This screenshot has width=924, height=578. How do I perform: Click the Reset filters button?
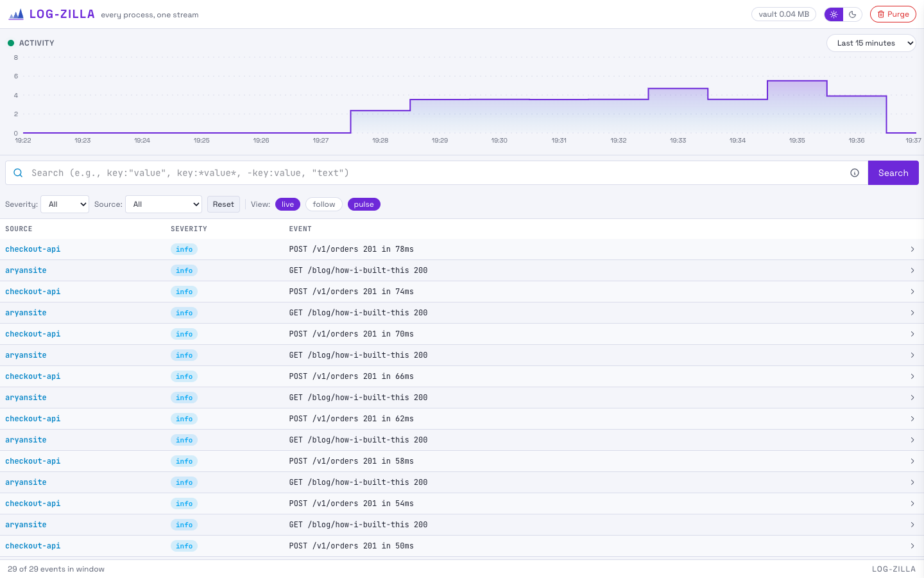pyautogui.click(x=223, y=204)
